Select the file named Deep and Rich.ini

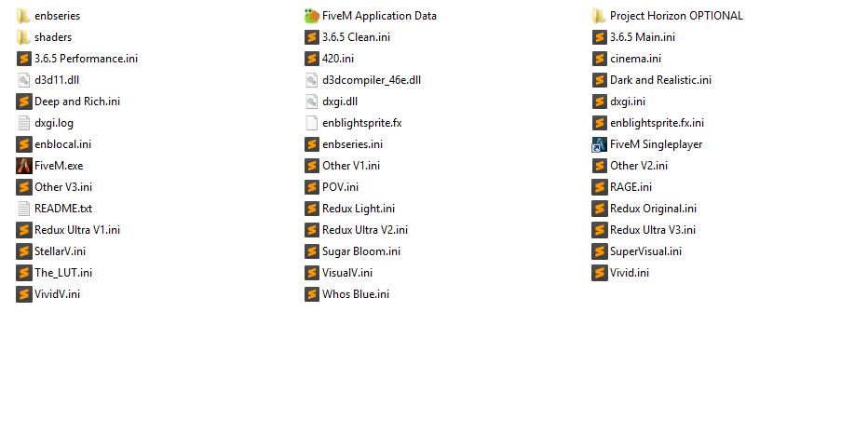(68, 102)
